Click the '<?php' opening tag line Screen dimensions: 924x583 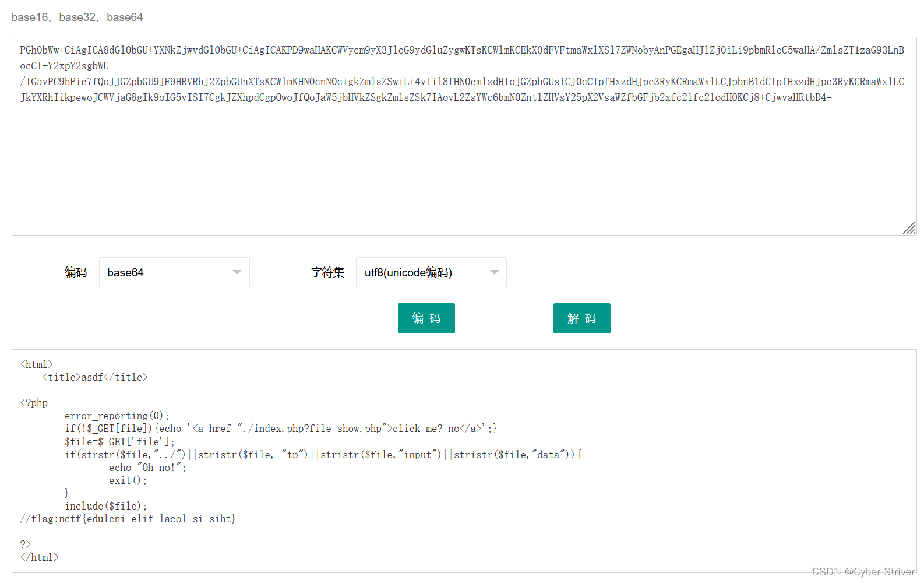coord(34,403)
